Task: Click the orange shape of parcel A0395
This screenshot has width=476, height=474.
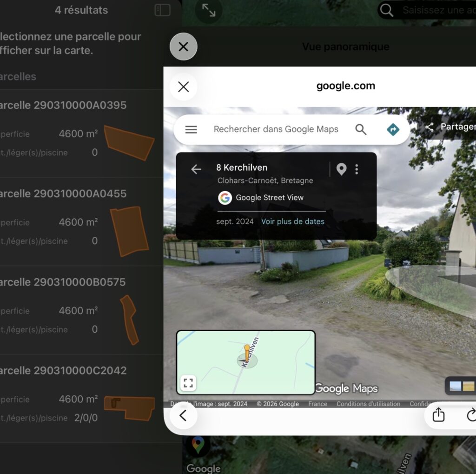Action: 129,142
